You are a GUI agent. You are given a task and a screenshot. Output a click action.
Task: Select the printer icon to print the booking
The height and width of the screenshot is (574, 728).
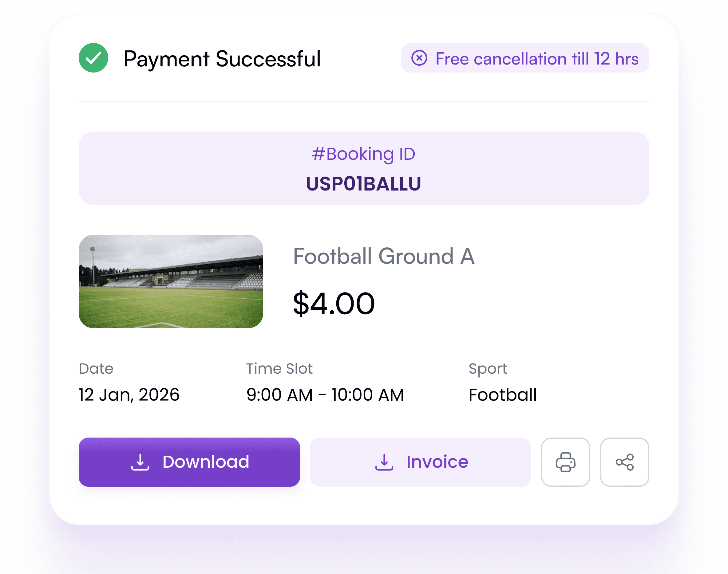566,462
